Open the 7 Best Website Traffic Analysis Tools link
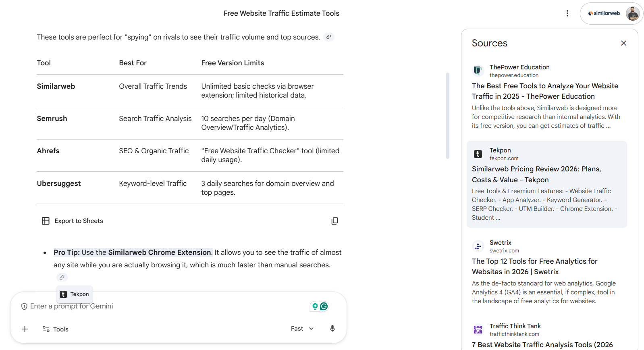Viewport: 644px width, 350px height. coord(542,345)
